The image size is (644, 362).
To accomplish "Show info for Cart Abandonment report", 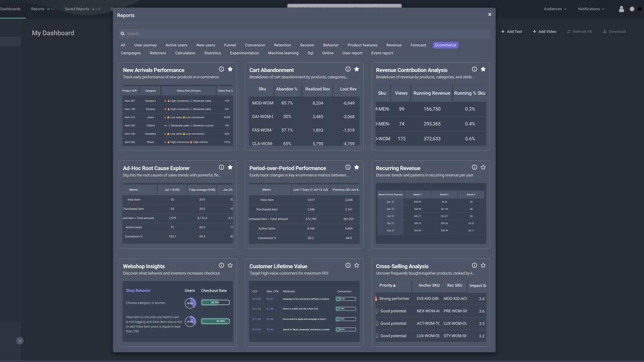I will pyautogui.click(x=348, y=69).
